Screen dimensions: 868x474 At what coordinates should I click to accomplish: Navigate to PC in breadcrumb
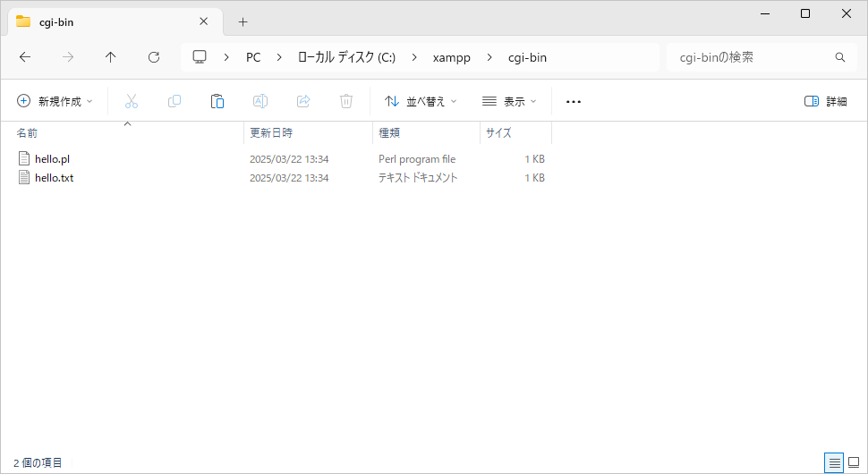point(253,57)
